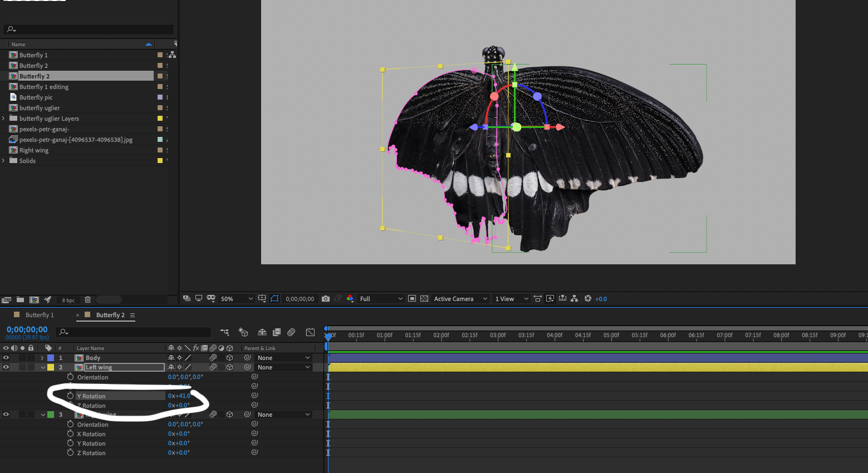Toggle Frame Blending
Screen dimensions: 868x473
[276, 332]
